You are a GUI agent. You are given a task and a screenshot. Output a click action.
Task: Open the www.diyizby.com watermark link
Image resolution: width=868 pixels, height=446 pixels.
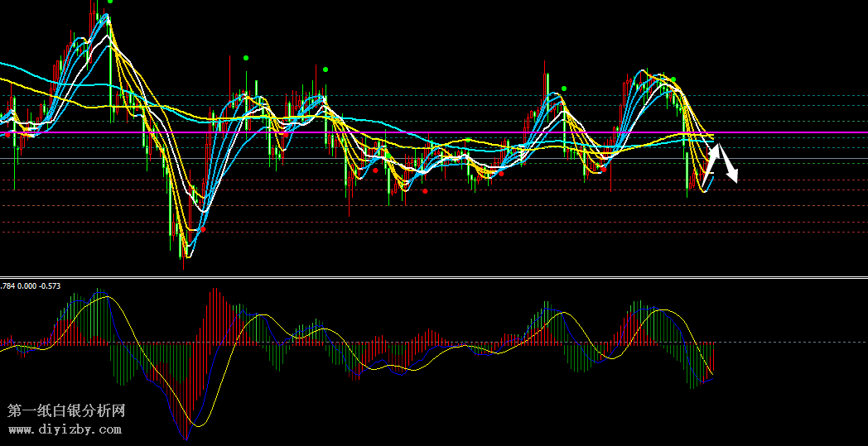coord(65,429)
